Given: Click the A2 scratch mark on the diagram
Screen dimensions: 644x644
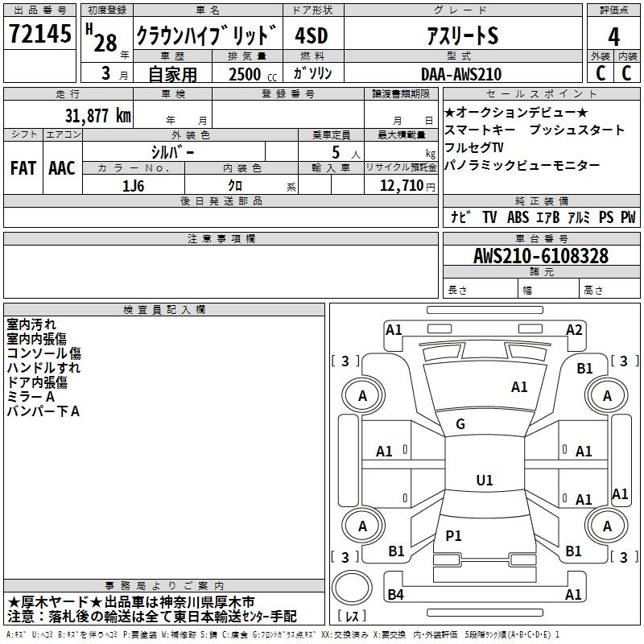Looking at the screenshot, I should (574, 329).
